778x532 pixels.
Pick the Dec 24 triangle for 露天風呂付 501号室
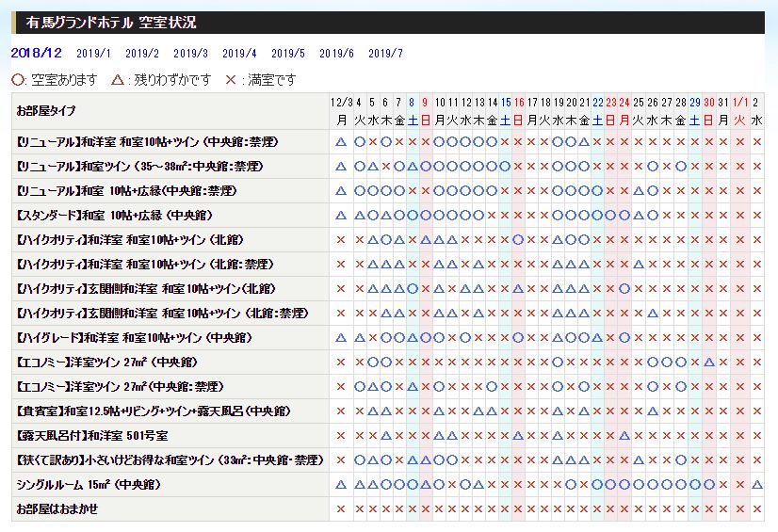pos(624,436)
